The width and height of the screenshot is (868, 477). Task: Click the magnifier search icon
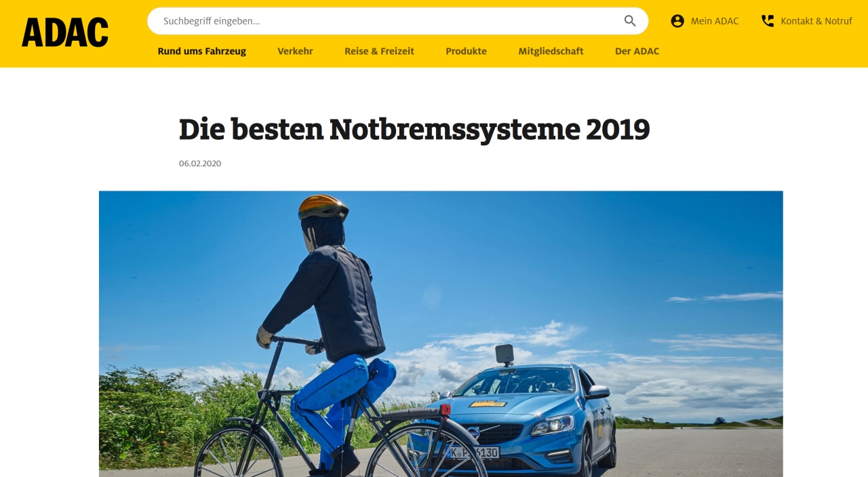pyautogui.click(x=630, y=21)
